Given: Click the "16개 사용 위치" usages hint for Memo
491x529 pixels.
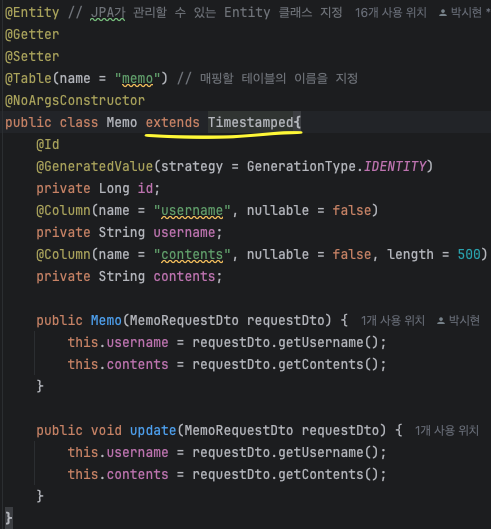Looking at the screenshot, I should [390, 13].
